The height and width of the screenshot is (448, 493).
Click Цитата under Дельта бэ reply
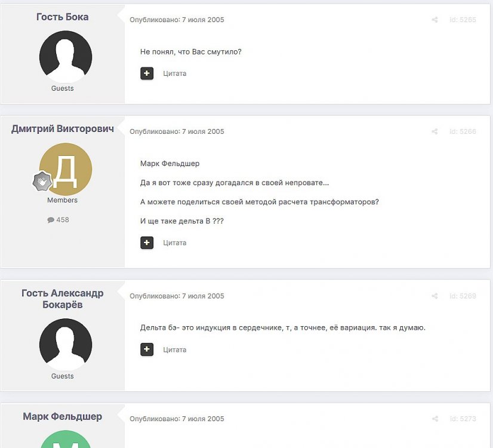point(174,349)
